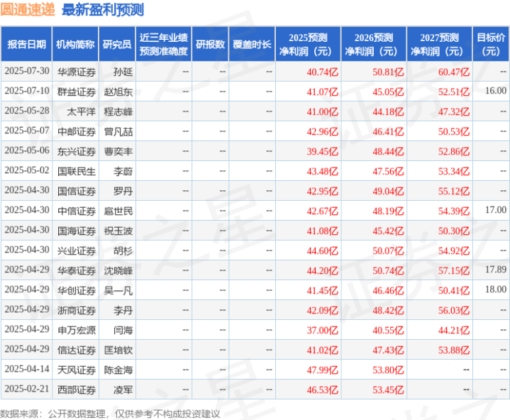This screenshot has height=420, width=510.
Task: Click the 机构简称 column header
Action: (x=75, y=44)
